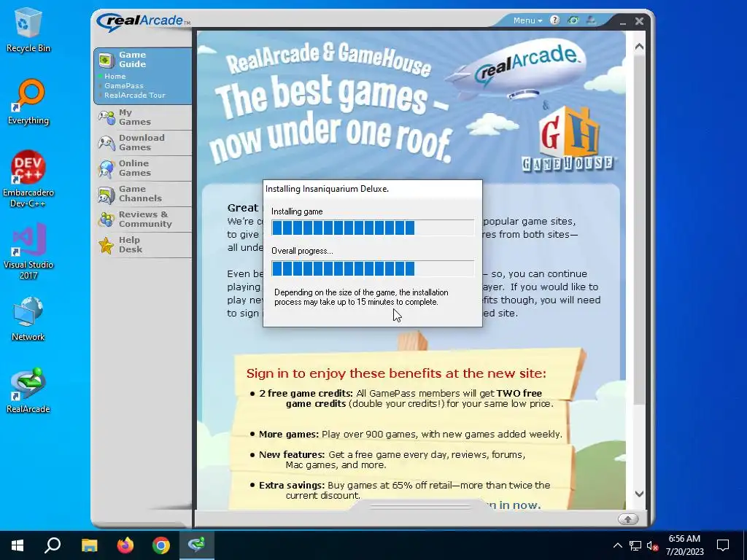
Task: Click the Download Games gamepad icon
Action: pyautogui.click(x=107, y=143)
